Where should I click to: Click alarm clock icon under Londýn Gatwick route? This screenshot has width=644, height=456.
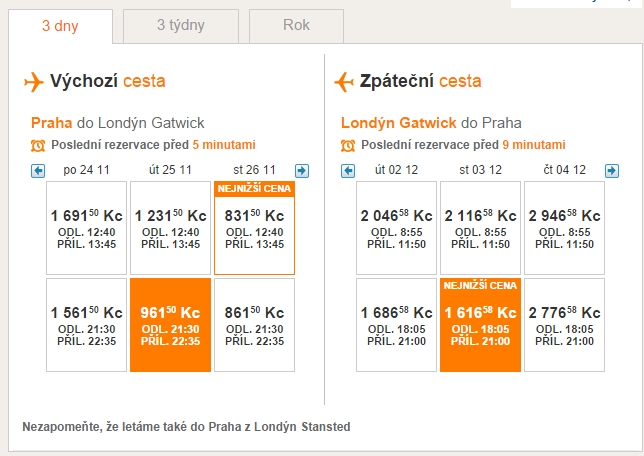tap(348, 145)
